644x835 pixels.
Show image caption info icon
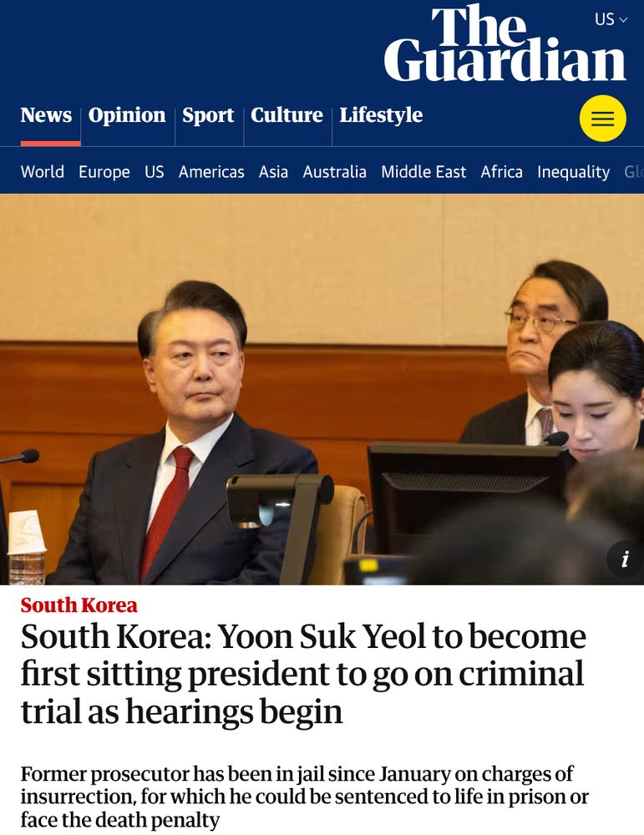[625, 559]
